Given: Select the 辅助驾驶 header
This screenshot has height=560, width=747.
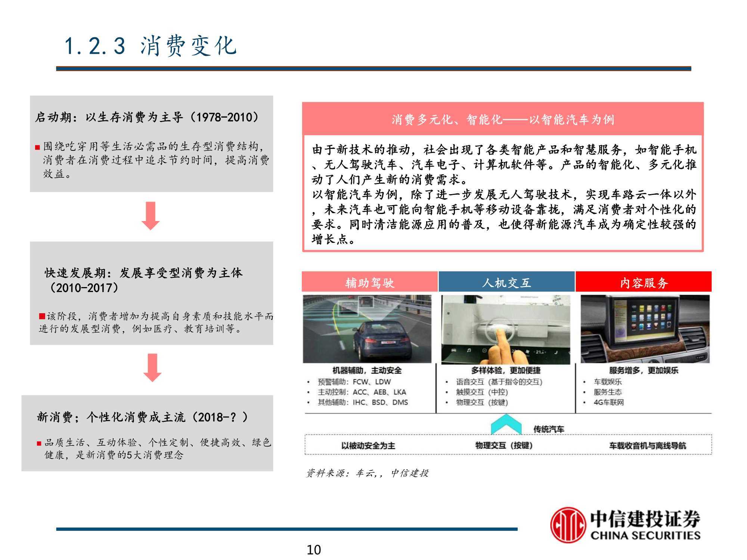Looking at the screenshot, I should click(x=369, y=282).
